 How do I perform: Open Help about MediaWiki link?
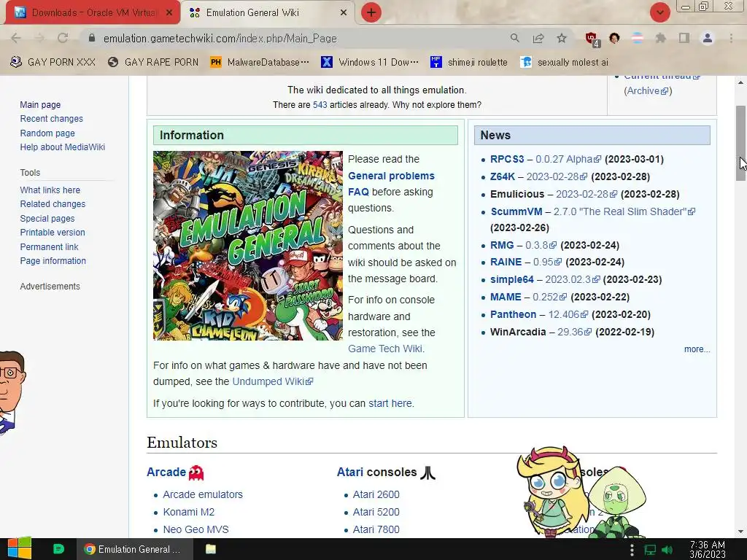click(63, 147)
